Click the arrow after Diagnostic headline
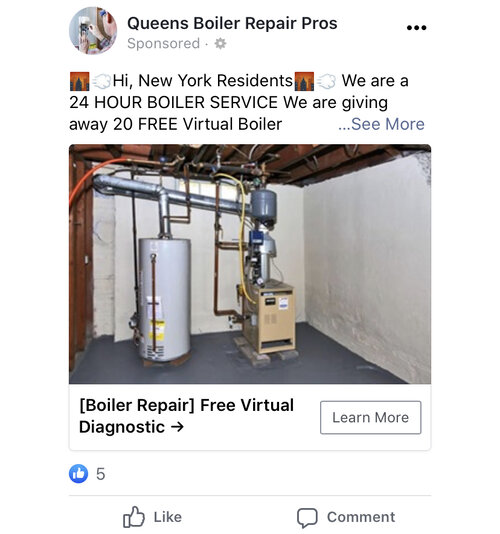Viewport: 500px width, 534px height. [177, 427]
